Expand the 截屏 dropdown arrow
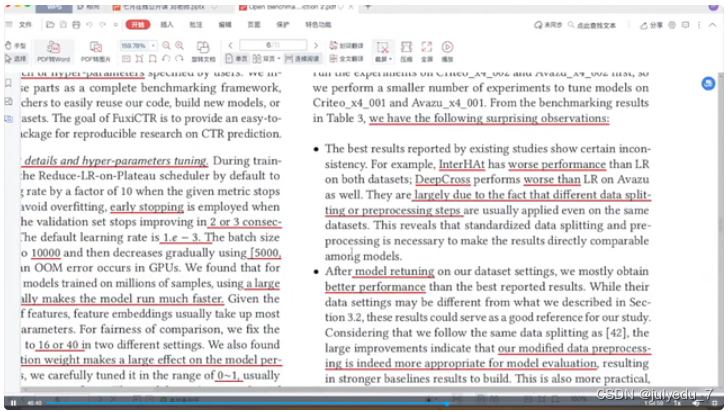The height and width of the screenshot is (412, 728). click(x=390, y=59)
